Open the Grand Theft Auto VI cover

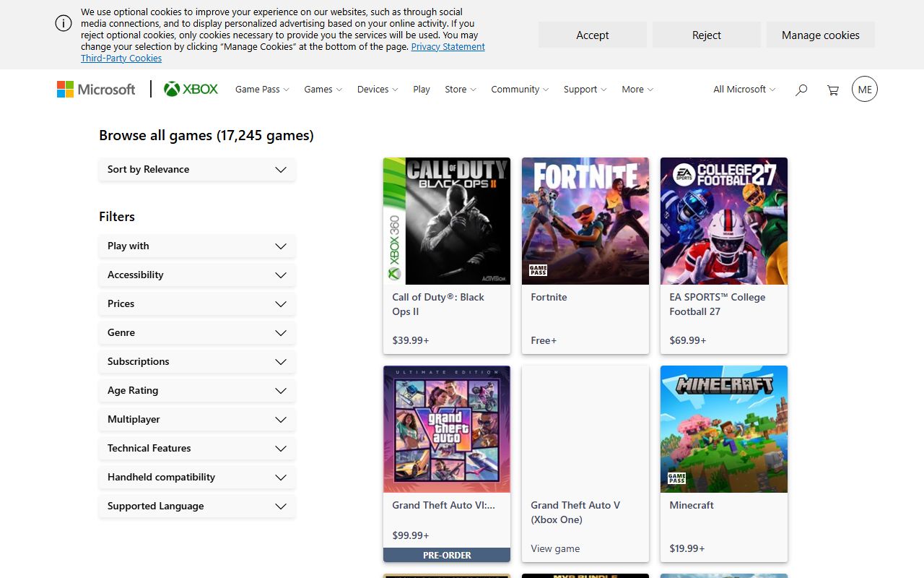pos(447,429)
